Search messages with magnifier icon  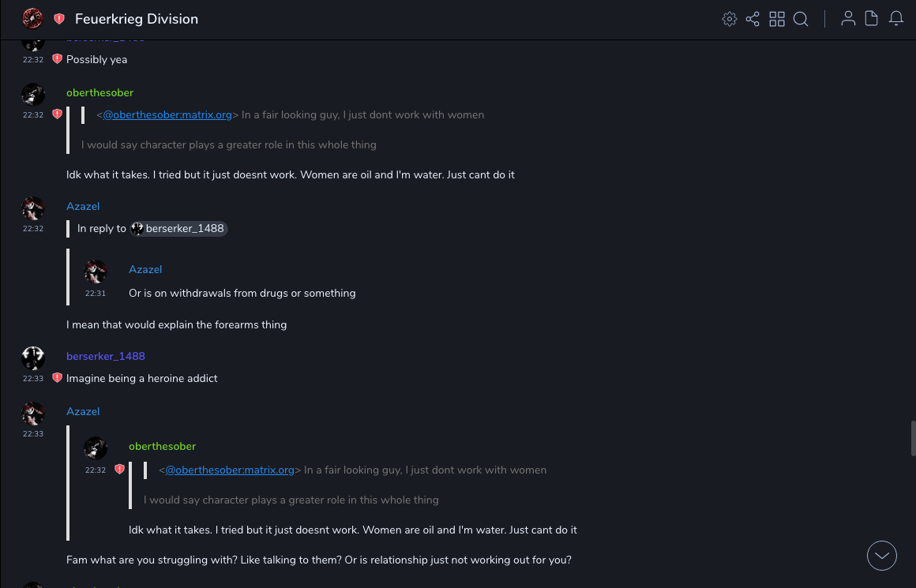(x=801, y=19)
